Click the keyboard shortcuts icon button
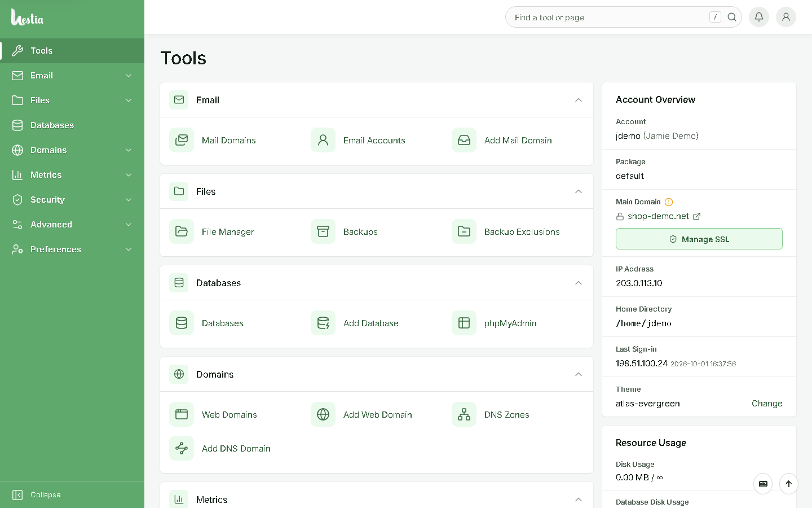This screenshot has height=508, width=812. pos(763,484)
